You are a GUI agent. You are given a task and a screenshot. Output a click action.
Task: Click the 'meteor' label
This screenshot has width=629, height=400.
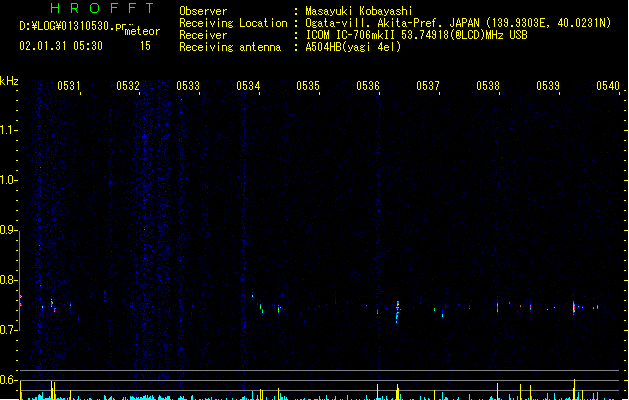pyautogui.click(x=142, y=31)
